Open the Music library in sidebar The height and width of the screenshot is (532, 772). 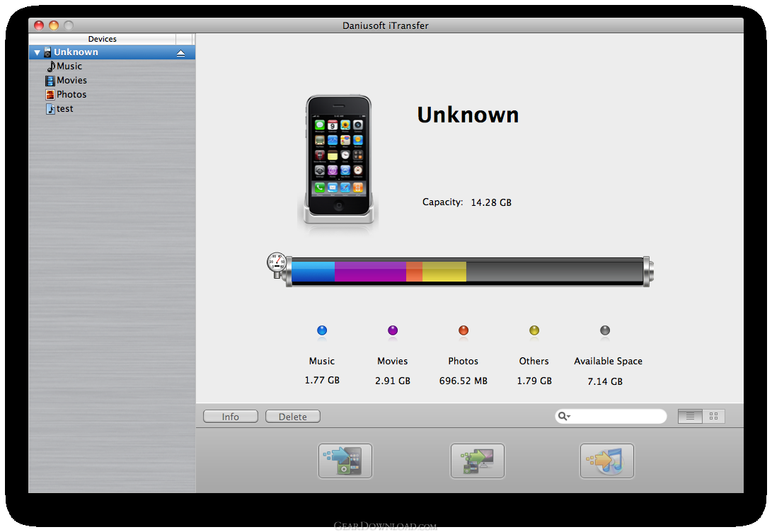[x=69, y=66]
